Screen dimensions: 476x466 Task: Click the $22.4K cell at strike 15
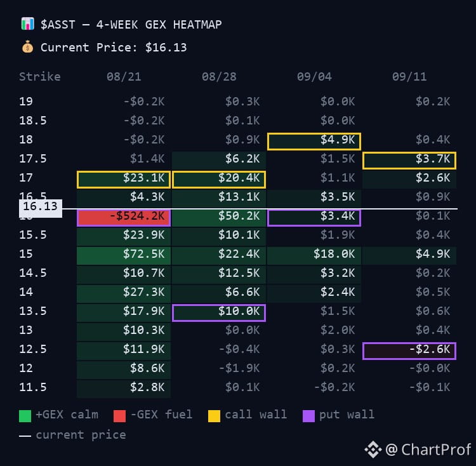219,255
